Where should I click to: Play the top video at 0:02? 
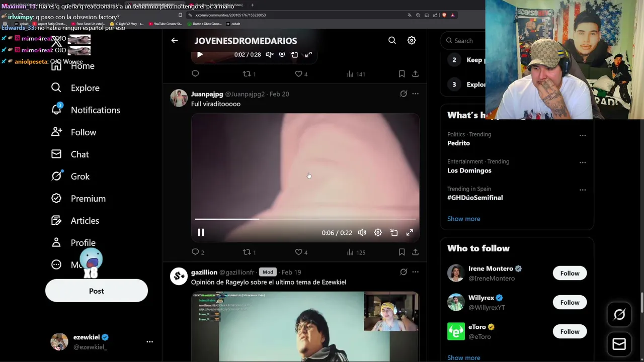pyautogui.click(x=200, y=54)
